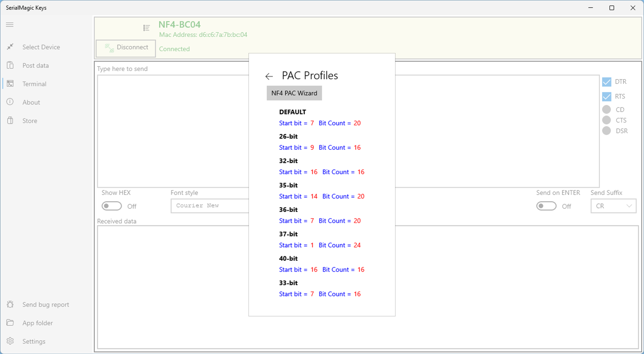The height and width of the screenshot is (354, 644).
Task: Open the App folder entry
Action: 46,323
